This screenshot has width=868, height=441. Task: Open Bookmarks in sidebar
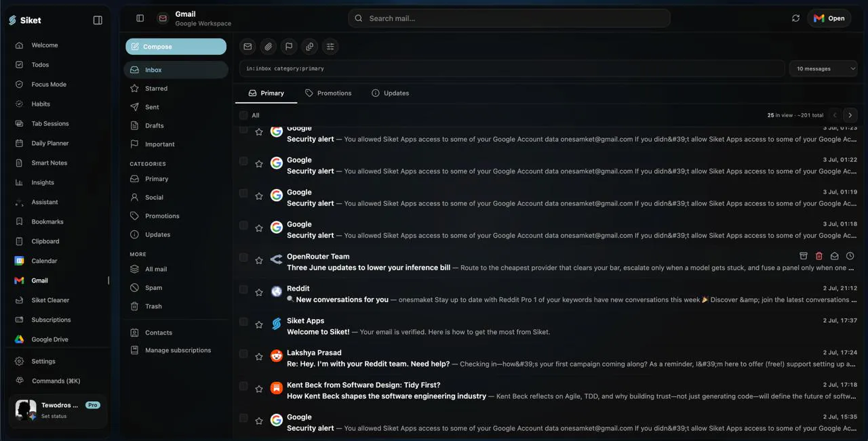59,222
